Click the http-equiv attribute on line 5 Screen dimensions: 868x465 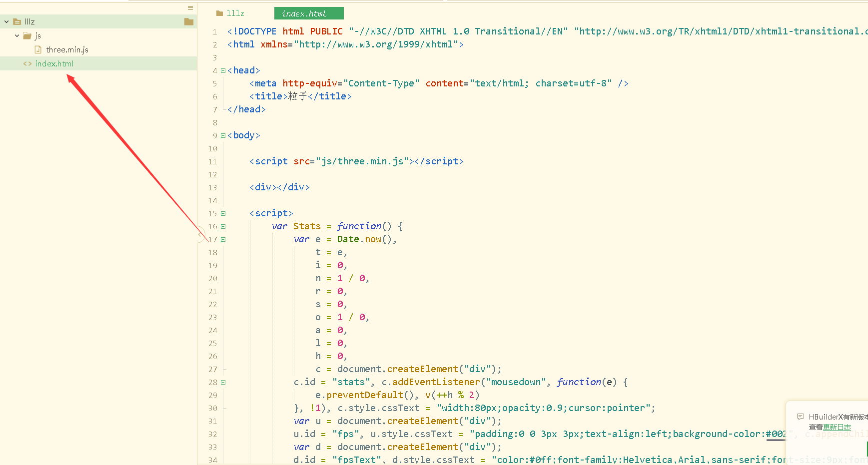pyautogui.click(x=310, y=83)
